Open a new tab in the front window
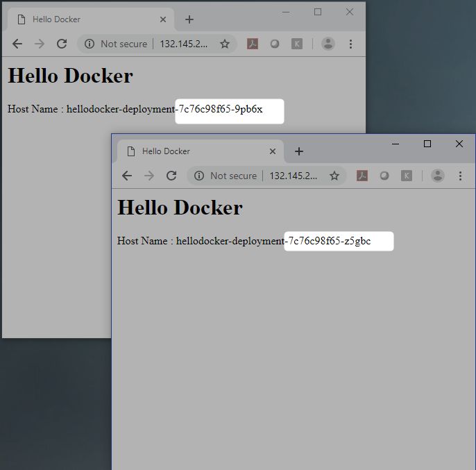Screen dimensions: 476x470 [299, 151]
